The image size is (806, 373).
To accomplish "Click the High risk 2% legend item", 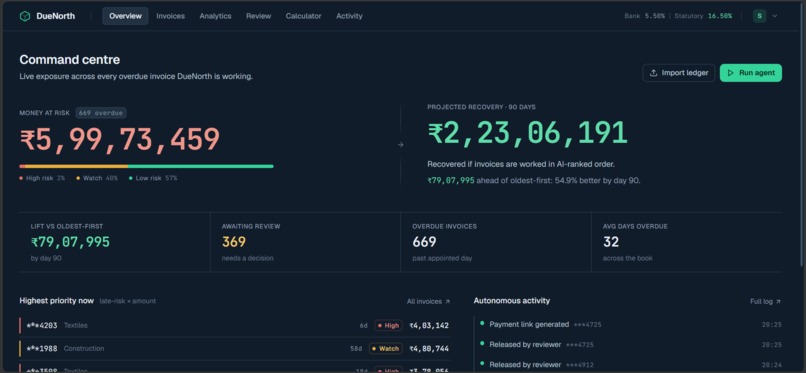I will point(42,178).
